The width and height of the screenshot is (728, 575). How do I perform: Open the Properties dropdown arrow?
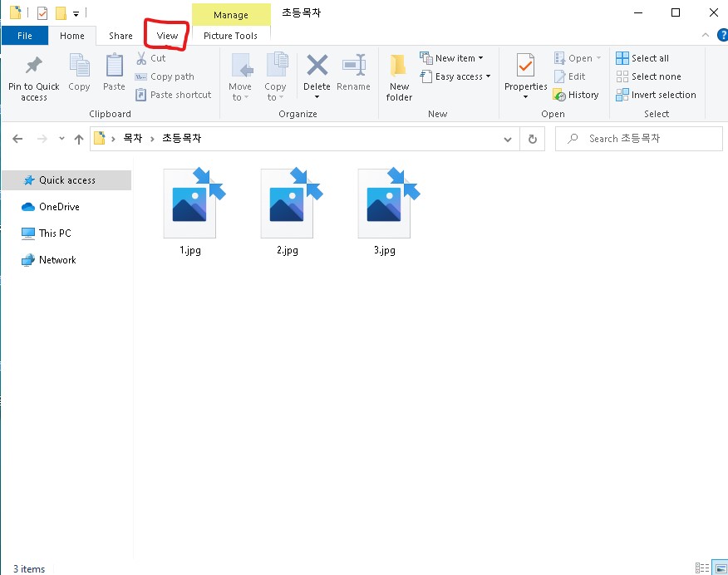tap(525, 97)
